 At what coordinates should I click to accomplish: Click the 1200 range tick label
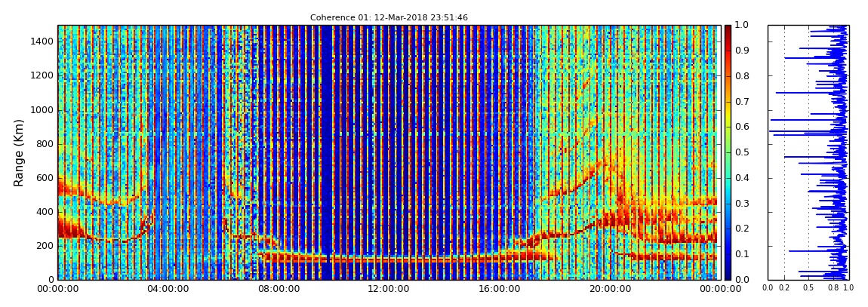coord(44,75)
